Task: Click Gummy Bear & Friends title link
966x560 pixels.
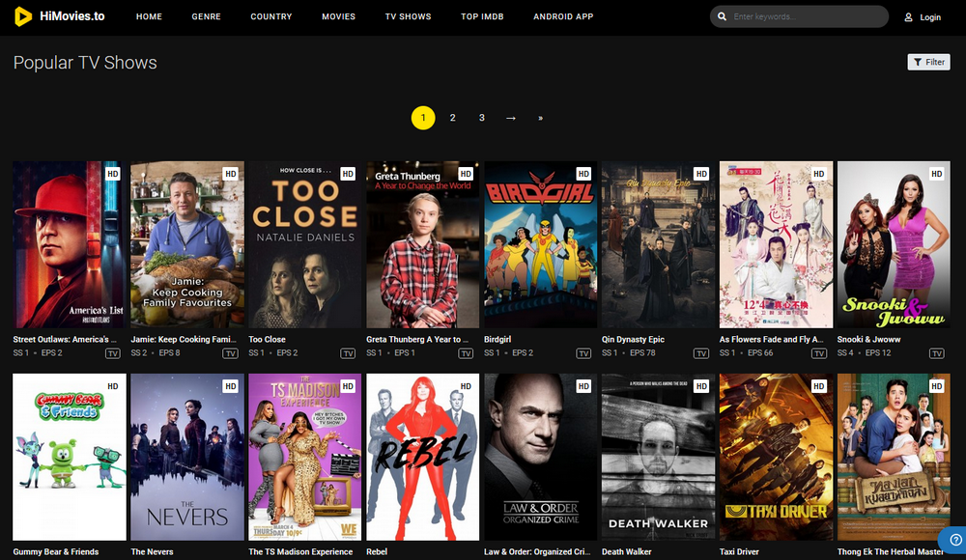Action: click(56, 552)
